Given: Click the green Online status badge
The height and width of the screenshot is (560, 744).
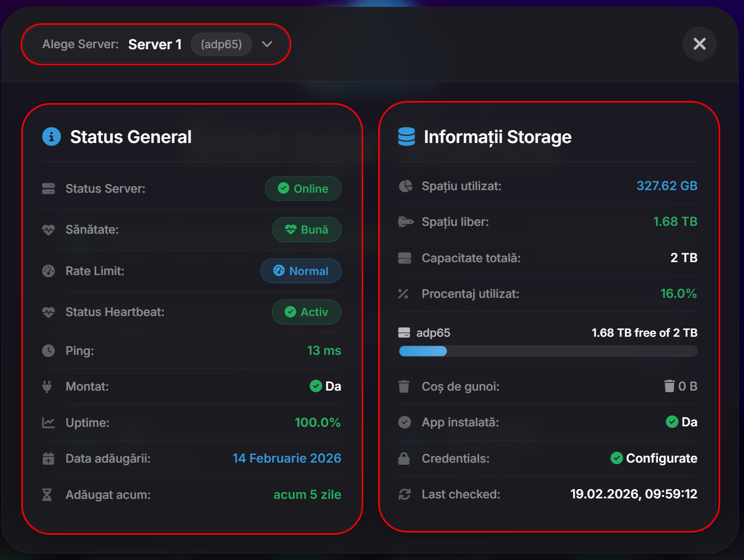Looking at the screenshot, I should tap(303, 189).
